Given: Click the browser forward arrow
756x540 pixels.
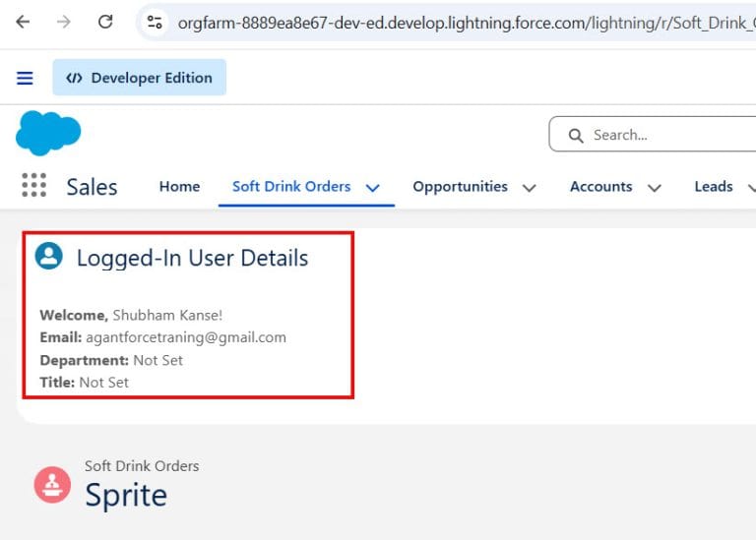Looking at the screenshot, I should [x=64, y=22].
